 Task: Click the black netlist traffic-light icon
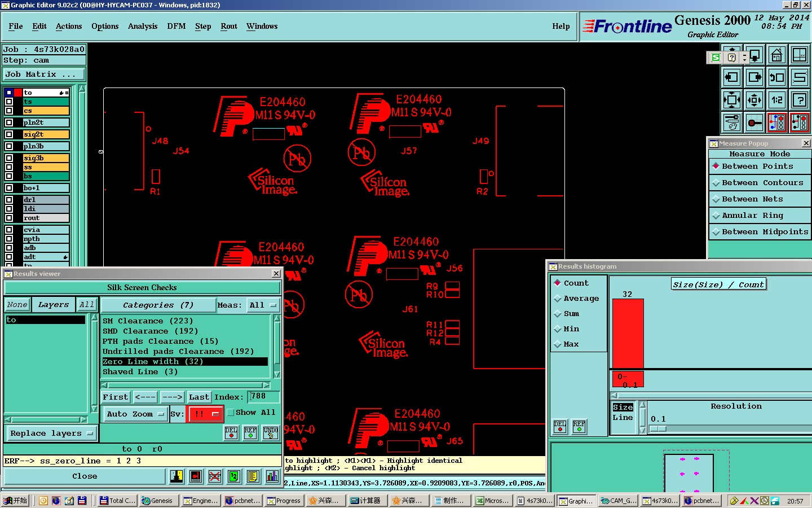pyautogui.click(x=800, y=122)
